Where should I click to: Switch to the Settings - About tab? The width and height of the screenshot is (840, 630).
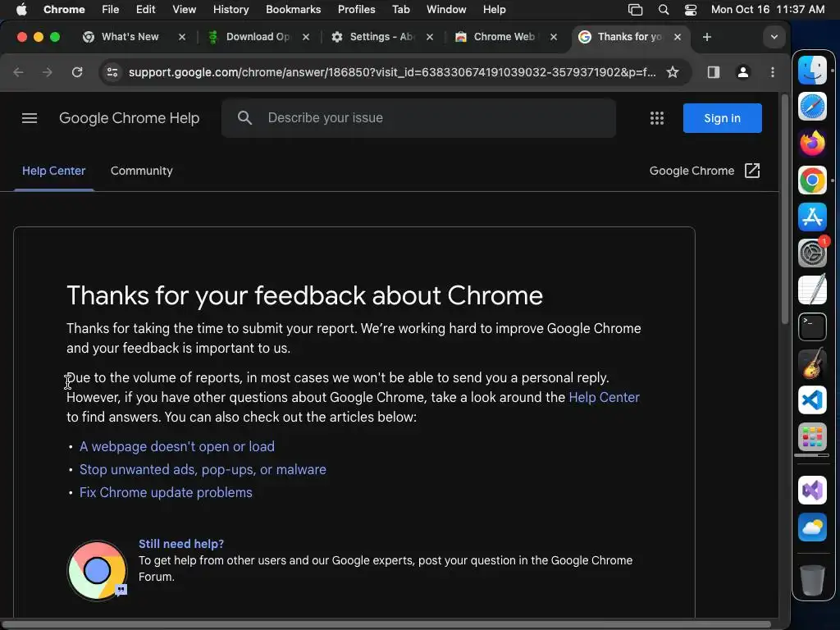pyautogui.click(x=381, y=37)
